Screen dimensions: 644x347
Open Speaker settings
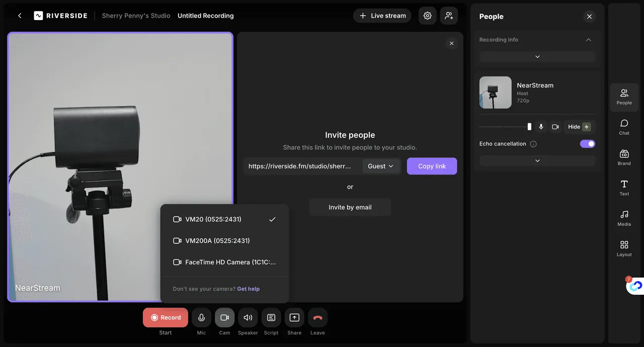248,317
